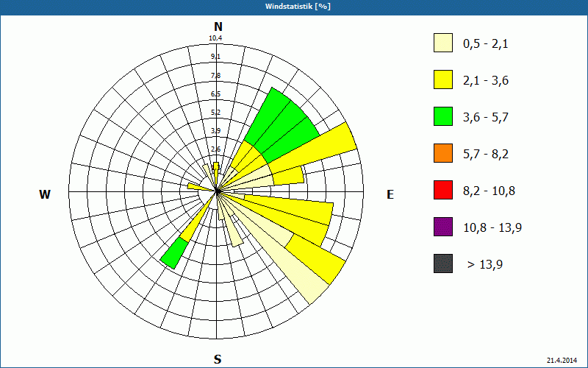This screenshot has width=588, height=368.
Task: Click the legend label "10,8 - 13,9"
Action: (492, 228)
